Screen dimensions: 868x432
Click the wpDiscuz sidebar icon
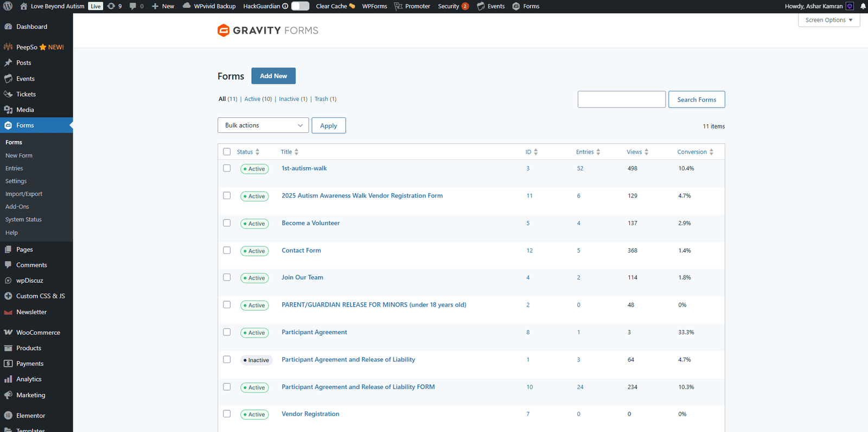(x=8, y=281)
